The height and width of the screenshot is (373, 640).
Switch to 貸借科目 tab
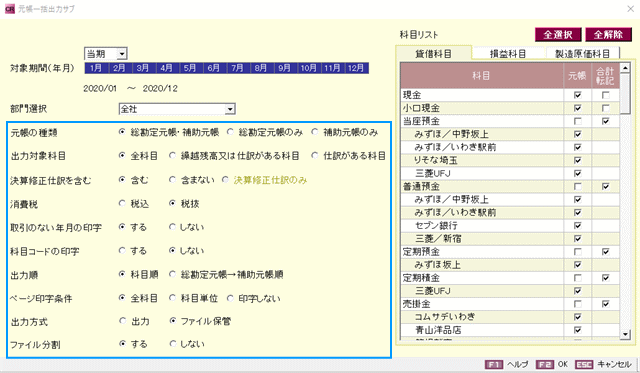[434, 53]
